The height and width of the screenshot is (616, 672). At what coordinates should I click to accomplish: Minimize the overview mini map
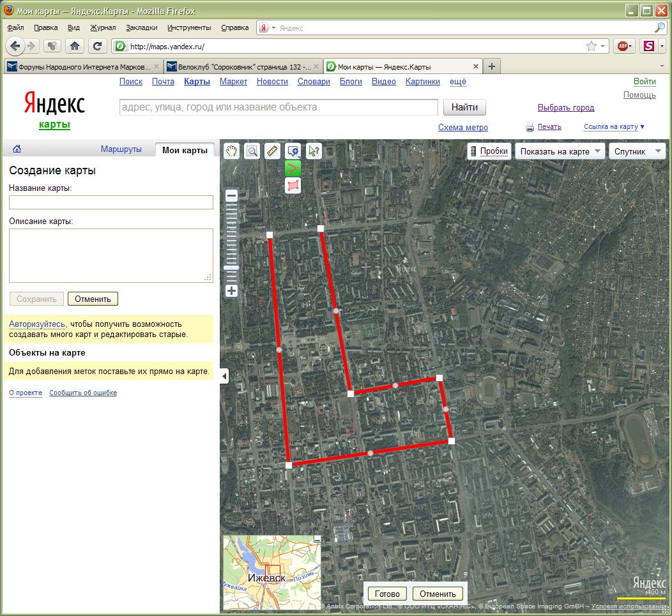(317, 539)
